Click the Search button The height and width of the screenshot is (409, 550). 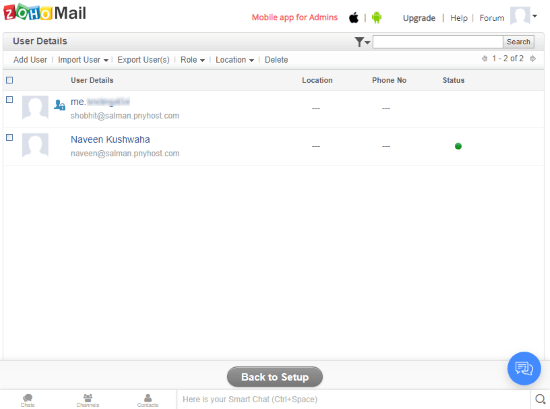click(518, 42)
